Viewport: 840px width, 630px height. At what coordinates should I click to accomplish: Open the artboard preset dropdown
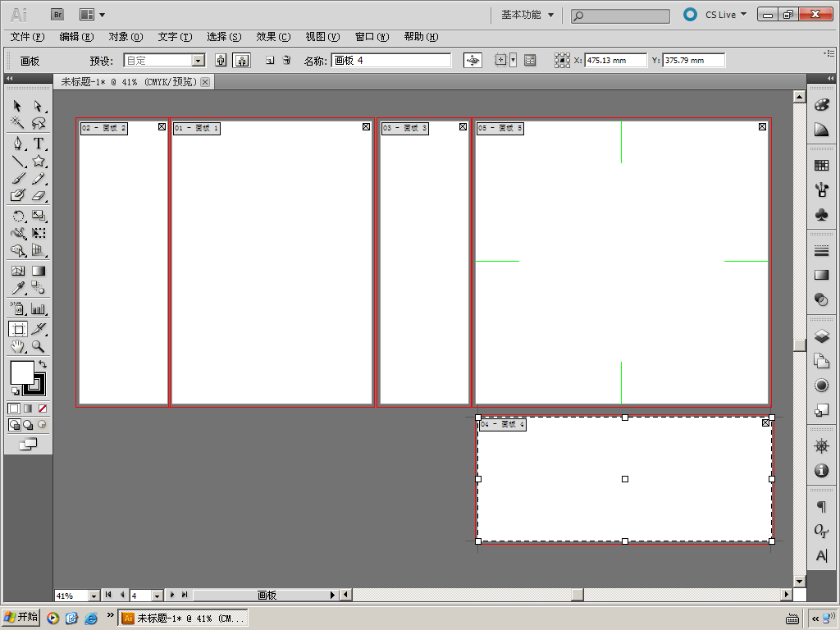tap(198, 60)
